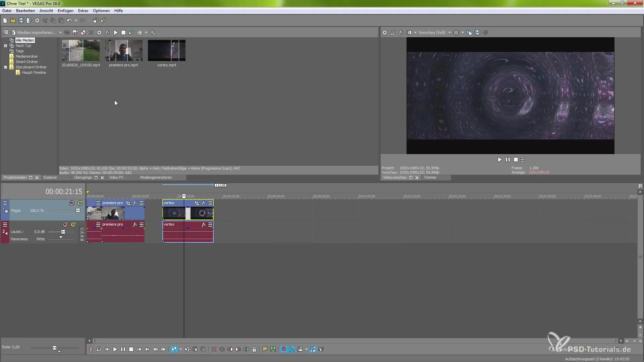Mute video track 1
644x362 pixels.
72,203
